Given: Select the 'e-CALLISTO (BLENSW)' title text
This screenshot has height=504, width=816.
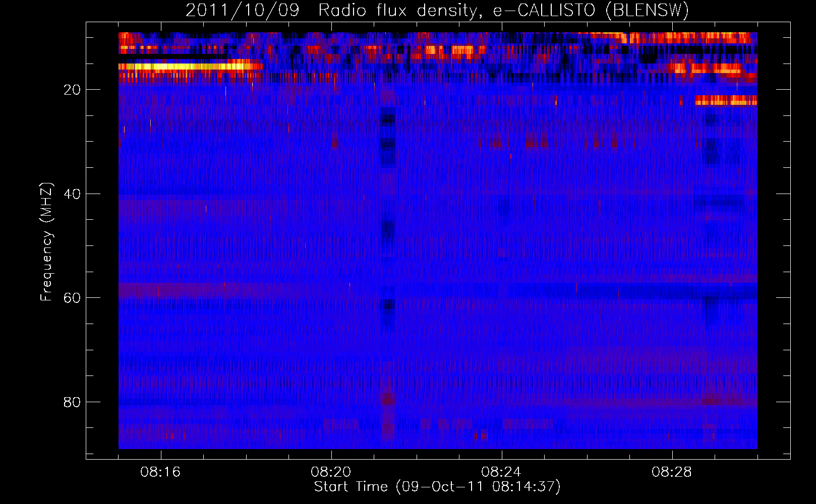Looking at the screenshot, I should pos(591,11).
